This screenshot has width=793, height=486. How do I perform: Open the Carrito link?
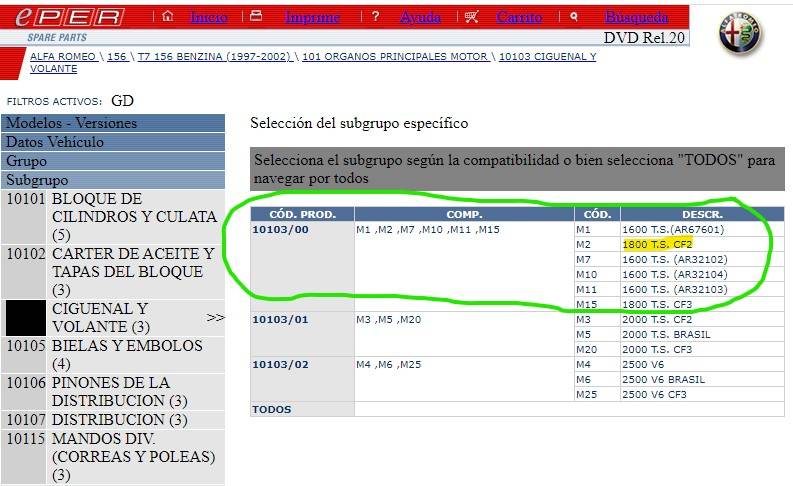click(x=519, y=17)
